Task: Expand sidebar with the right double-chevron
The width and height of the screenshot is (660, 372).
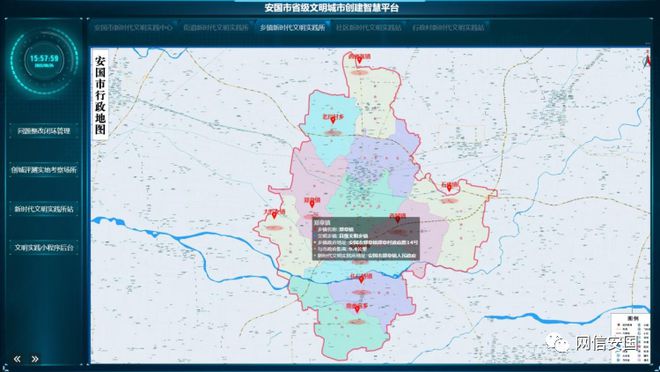Action: 35,359
